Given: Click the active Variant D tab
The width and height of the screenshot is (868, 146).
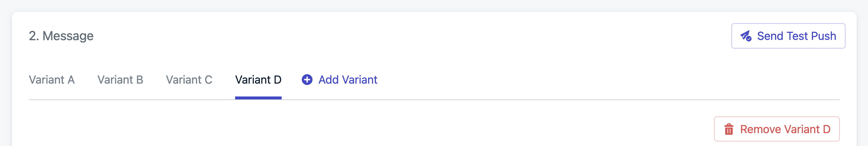Looking at the screenshot, I should (258, 80).
